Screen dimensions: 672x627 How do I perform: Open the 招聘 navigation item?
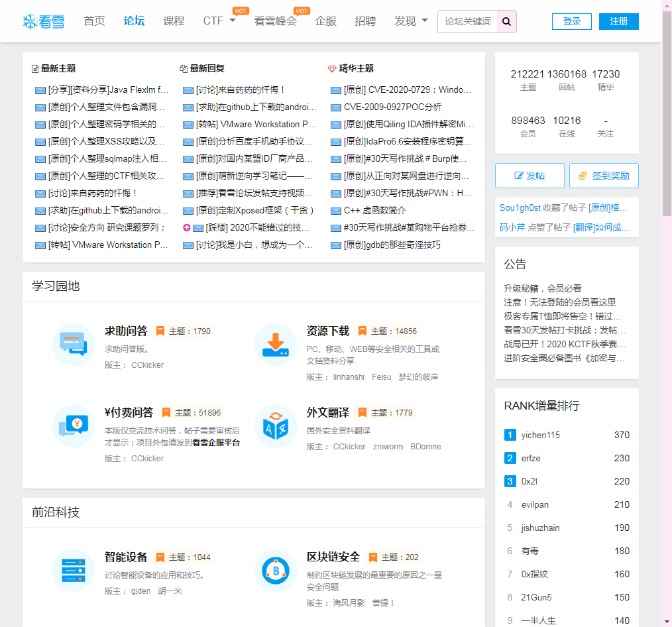pyautogui.click(x=366, y=21)
